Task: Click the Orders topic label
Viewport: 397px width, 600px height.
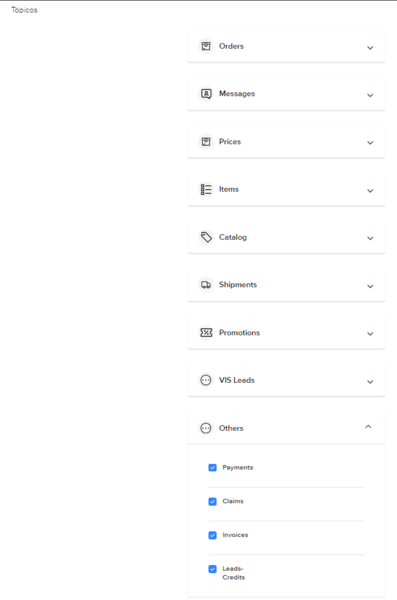Action: tap(231, 46)
